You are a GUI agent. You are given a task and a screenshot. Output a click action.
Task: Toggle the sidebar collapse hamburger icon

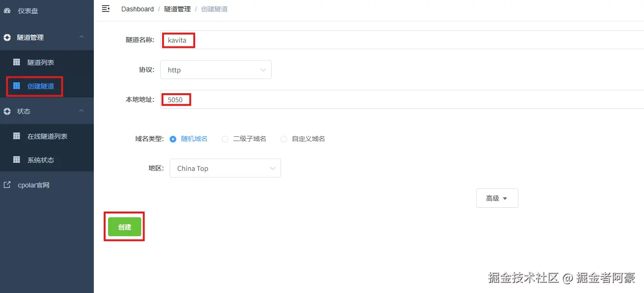(106, 9)
